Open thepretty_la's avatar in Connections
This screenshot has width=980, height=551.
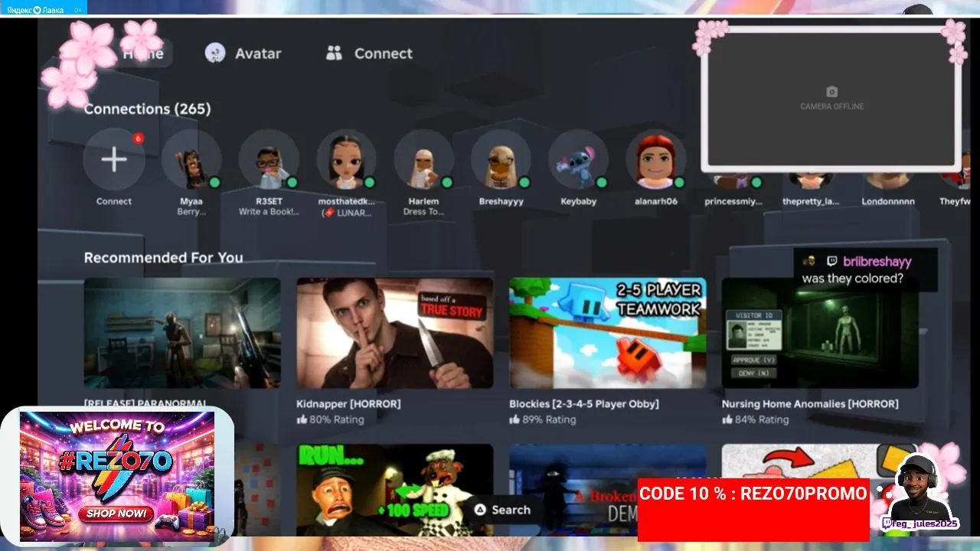[x=811, y=181]
